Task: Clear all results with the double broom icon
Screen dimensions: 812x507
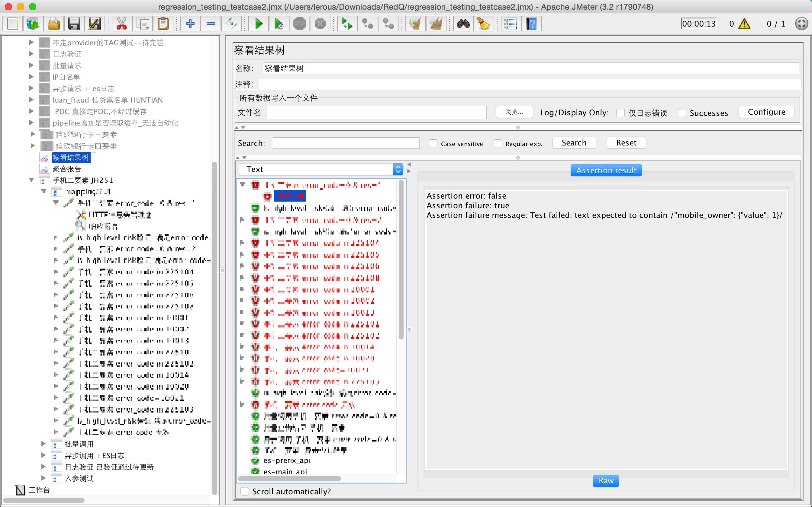Action: [436, 24]
